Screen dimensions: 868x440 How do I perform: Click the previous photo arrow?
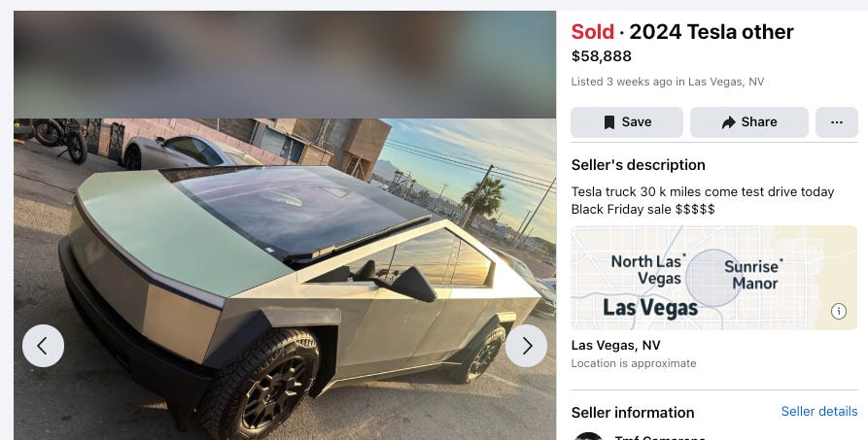43,346
